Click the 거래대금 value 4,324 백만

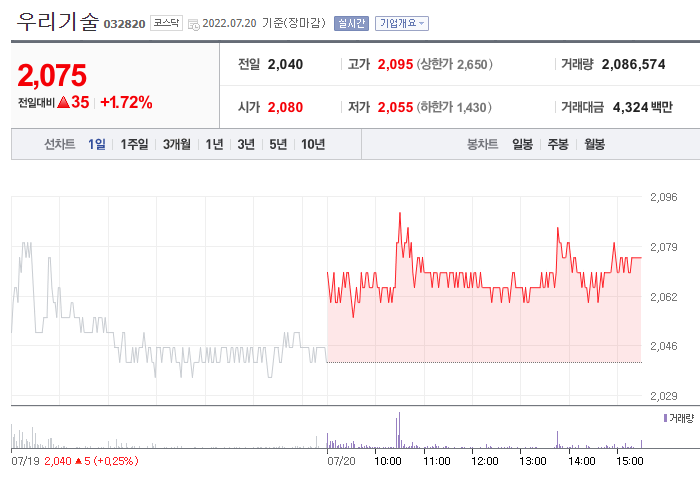[x=642, y=107]
